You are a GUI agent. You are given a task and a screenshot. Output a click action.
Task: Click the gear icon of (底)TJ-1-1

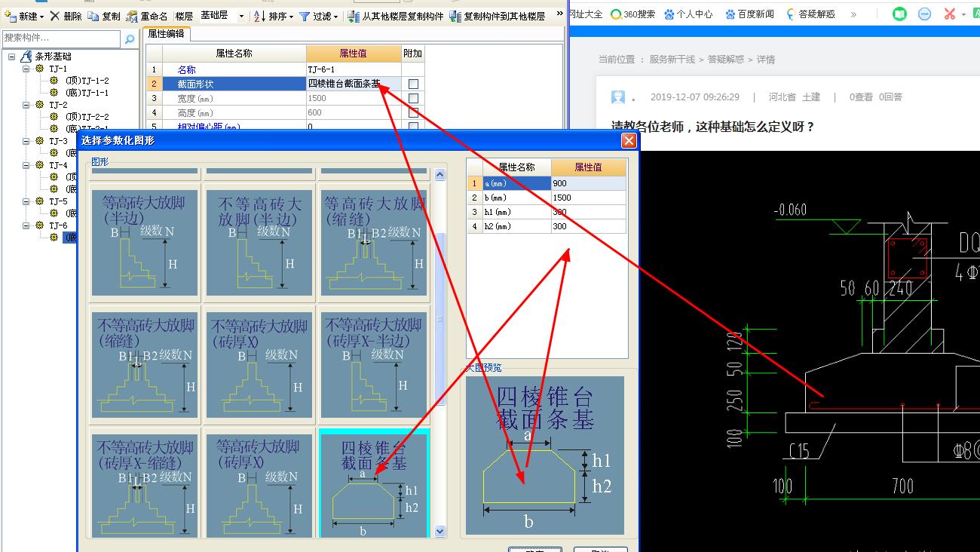point(54,93)
